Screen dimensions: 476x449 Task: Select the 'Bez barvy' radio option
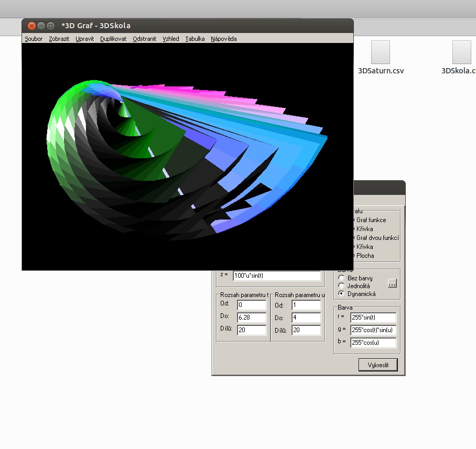click(x=342, y=278)
